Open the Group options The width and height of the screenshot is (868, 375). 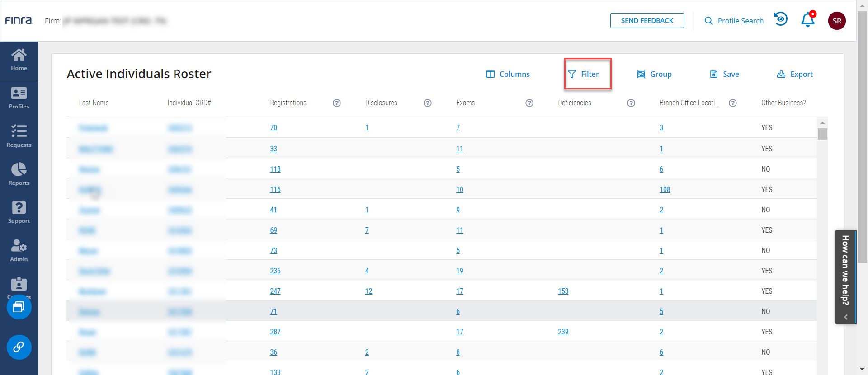[x=654, y=74]
